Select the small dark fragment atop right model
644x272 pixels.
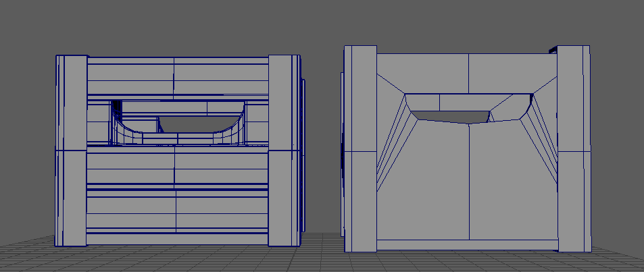coord(552,49)
